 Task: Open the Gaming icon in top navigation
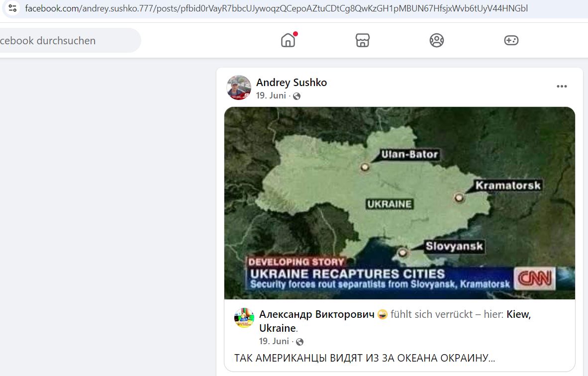tap(511, 40)
